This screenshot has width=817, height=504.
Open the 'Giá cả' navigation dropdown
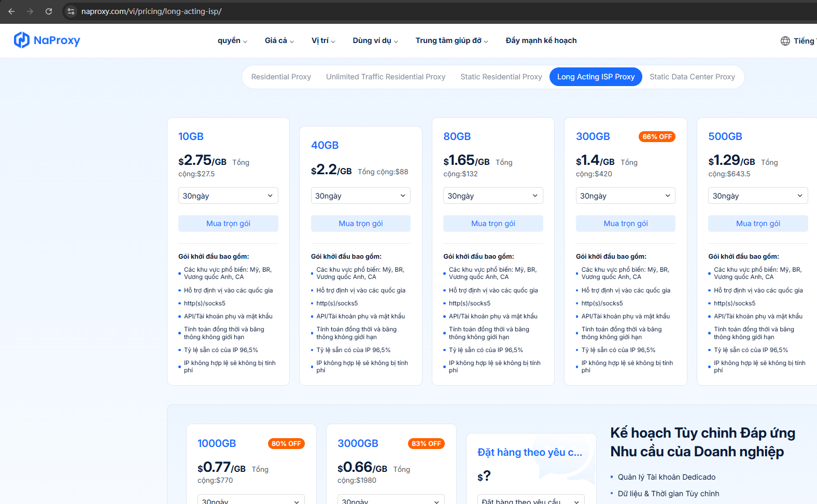(x=279, y=40)
